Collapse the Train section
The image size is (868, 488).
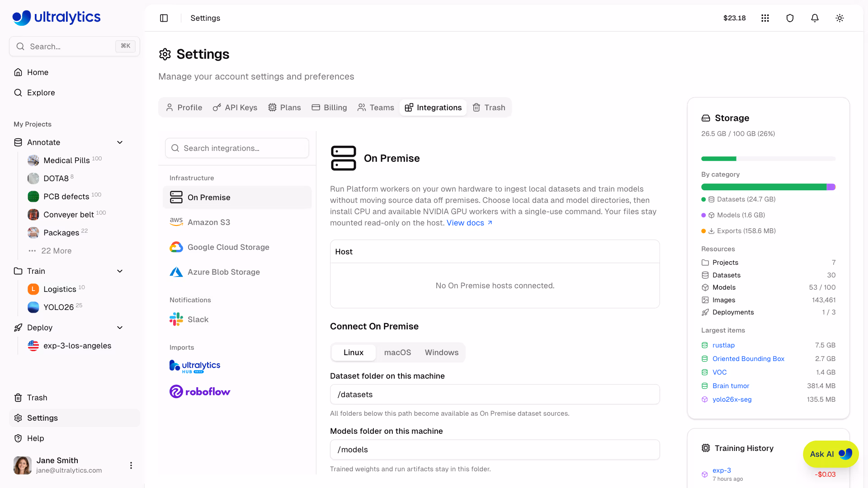(120, 271)
